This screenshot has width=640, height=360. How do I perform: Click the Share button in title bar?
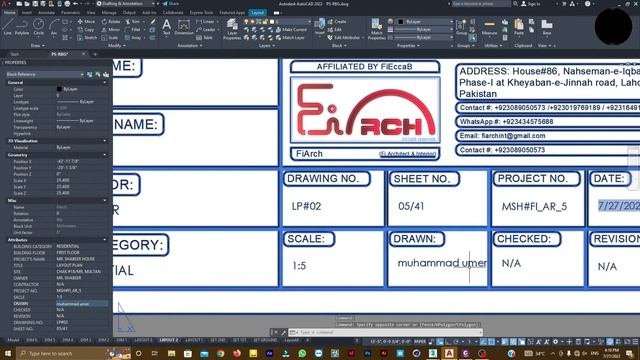tap(171, 4)
